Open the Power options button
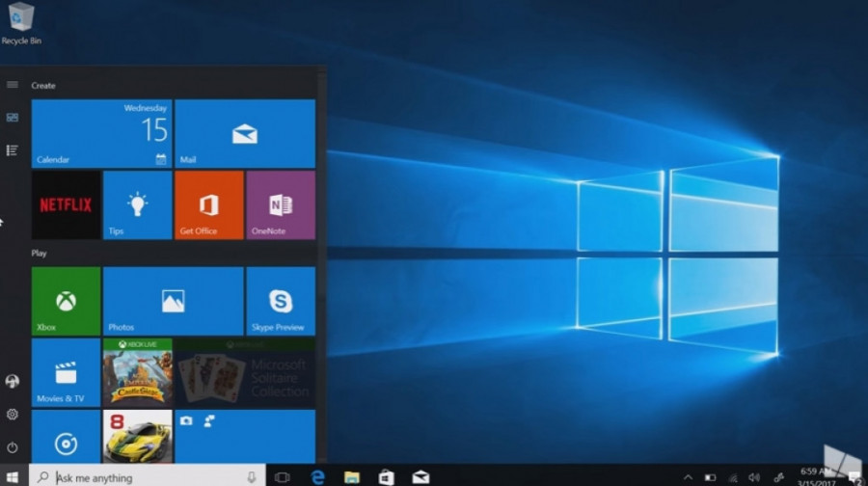 click(13, 447)
